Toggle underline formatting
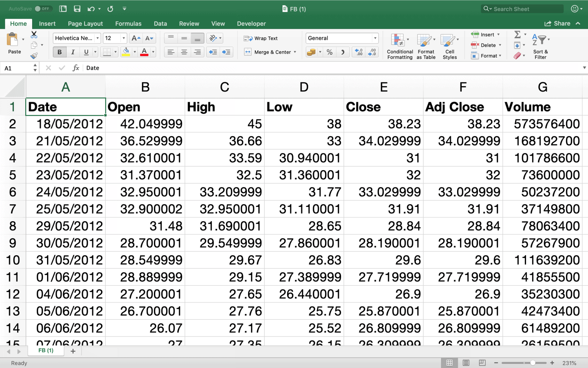Image resolution: width=588 pixels, height=368 pixels. 86,52
